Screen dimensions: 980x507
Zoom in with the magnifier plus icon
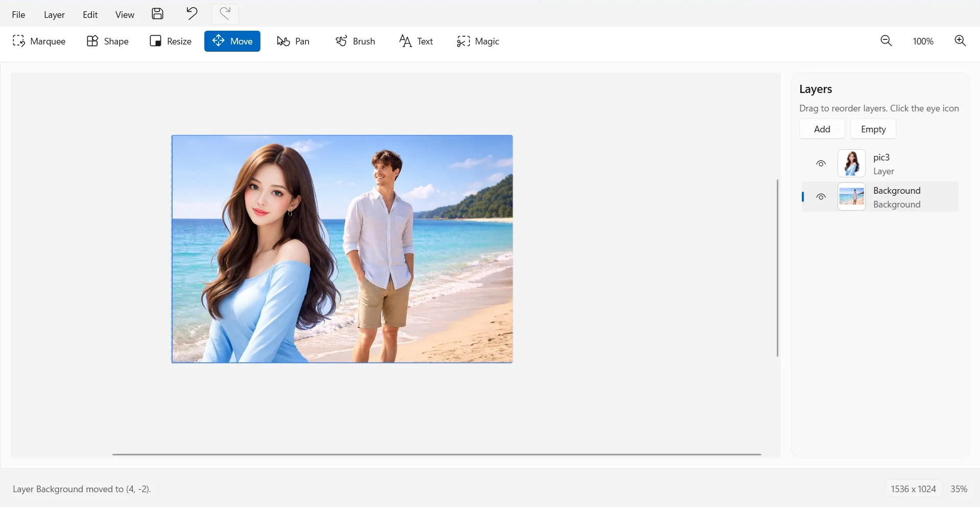point(960,41)
